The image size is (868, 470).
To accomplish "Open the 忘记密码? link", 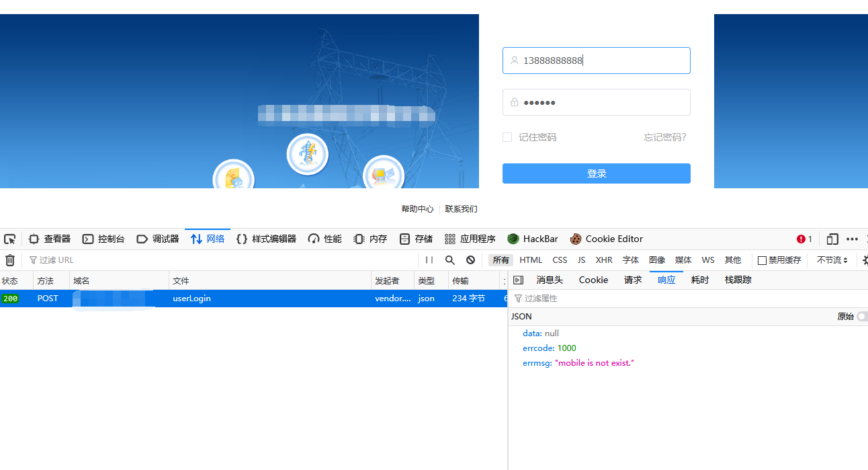I will coord(664,137).
